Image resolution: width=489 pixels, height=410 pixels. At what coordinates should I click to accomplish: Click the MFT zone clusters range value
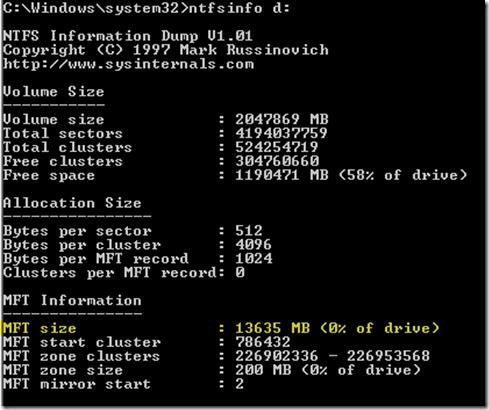pos(332,356)
